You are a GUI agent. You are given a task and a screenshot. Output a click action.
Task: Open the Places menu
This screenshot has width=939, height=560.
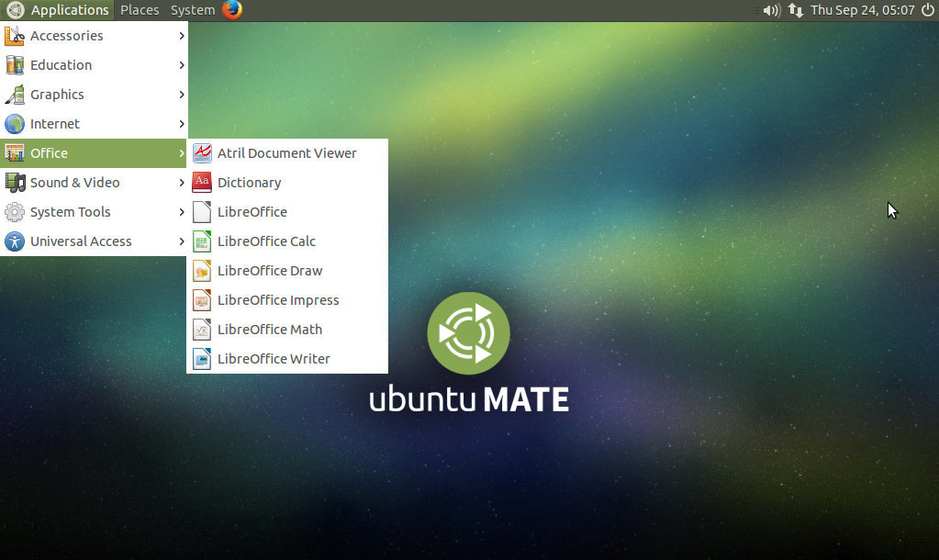(139, 10)
